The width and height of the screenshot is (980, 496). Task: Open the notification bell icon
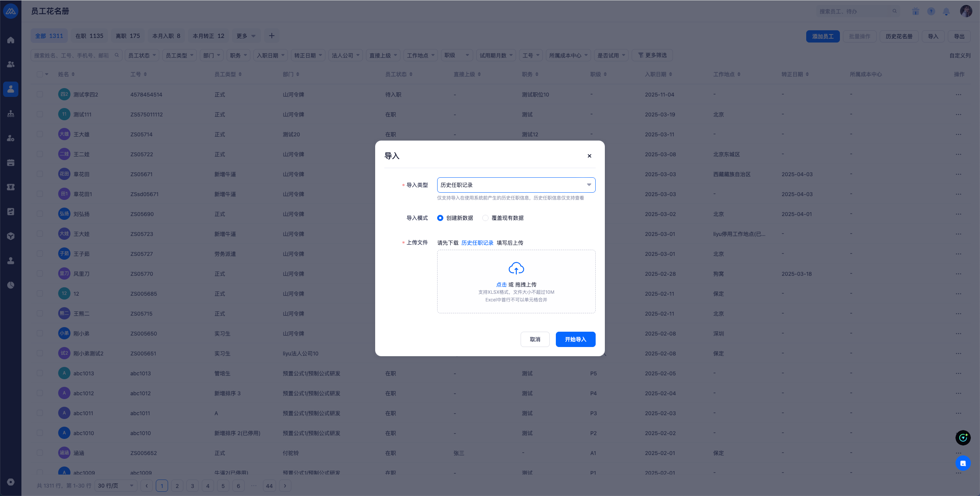coord(946,11)
